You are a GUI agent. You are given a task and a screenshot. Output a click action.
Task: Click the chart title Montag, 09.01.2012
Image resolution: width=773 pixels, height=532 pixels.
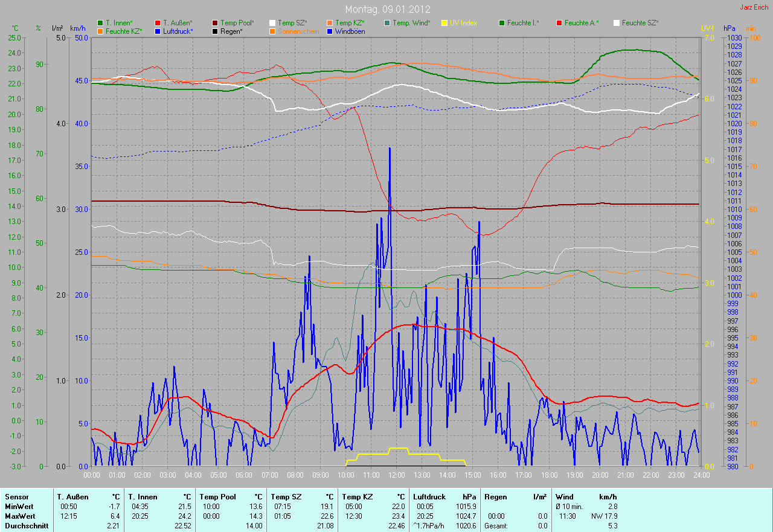pos(386,9)
